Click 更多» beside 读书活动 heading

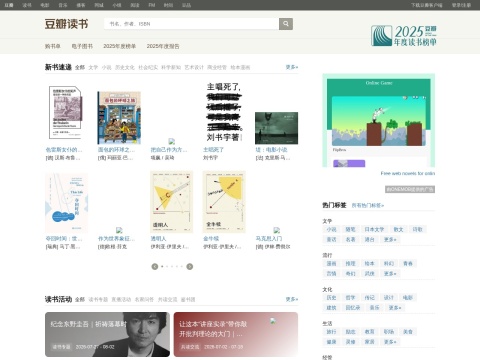point(292,299)
